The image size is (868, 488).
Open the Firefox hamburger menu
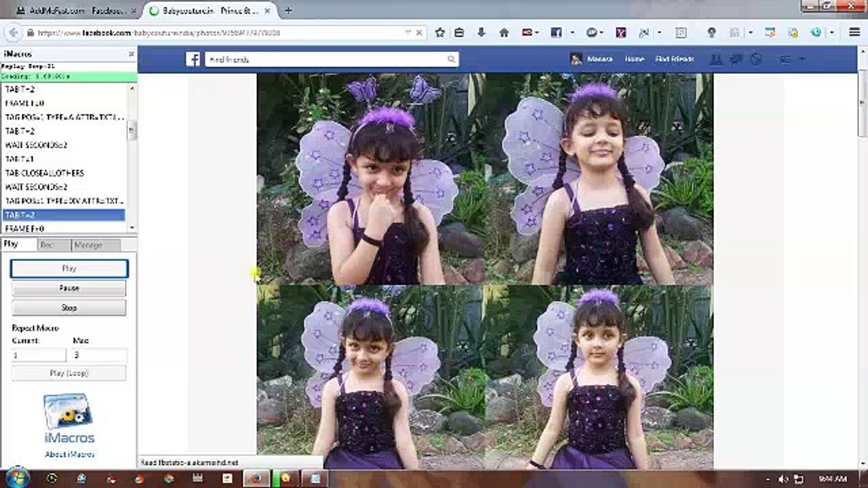854,33
